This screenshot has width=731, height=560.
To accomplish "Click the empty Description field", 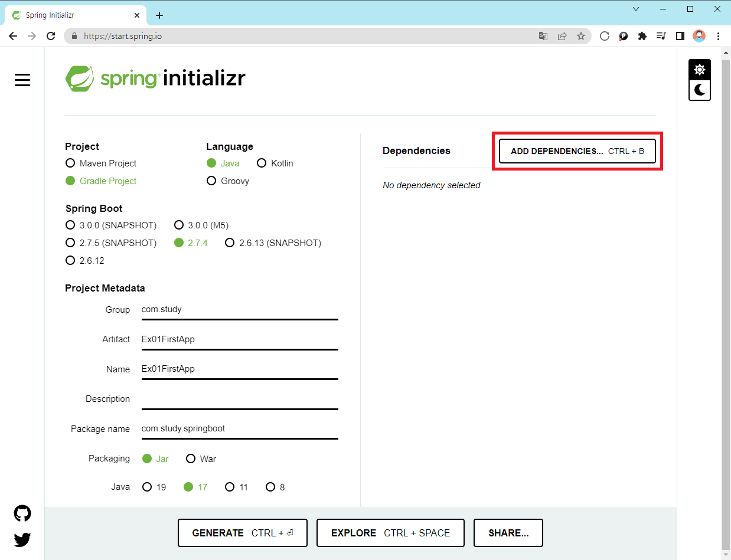I will pos(240,399).
